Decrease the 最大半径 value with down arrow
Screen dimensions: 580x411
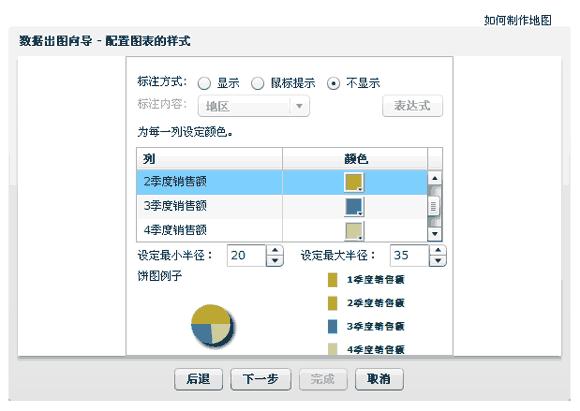pos(438,261)
